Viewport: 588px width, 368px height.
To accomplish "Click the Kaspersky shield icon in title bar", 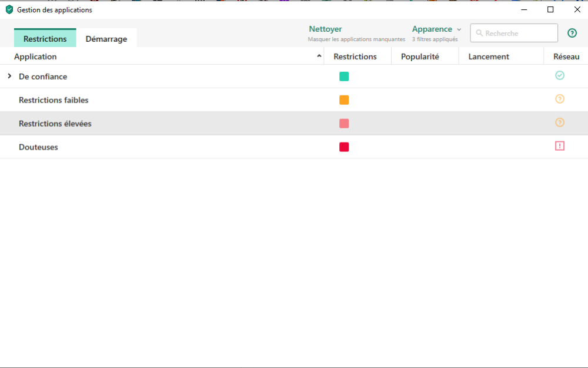I will (x=9, y=10).
